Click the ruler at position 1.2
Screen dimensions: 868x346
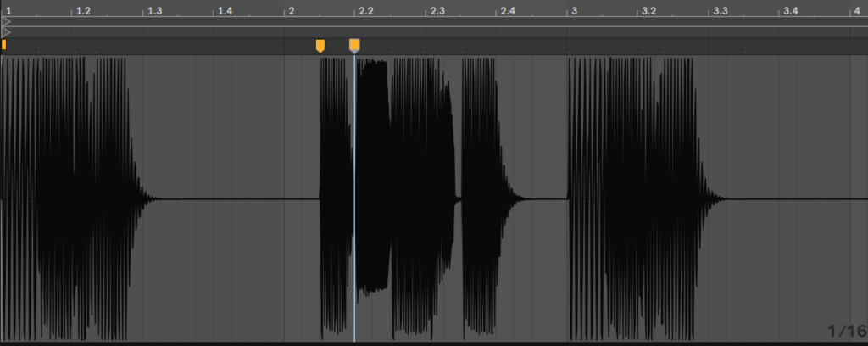click(x=82, y=11)
